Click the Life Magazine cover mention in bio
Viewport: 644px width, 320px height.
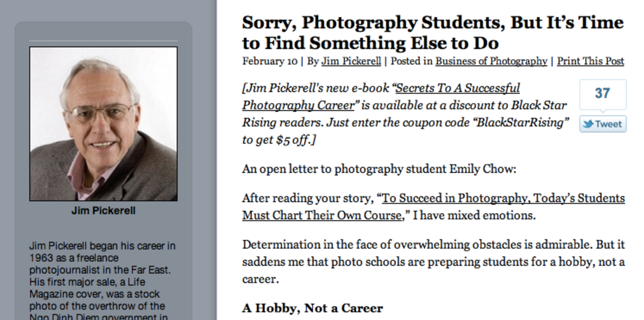click(96, 288)
